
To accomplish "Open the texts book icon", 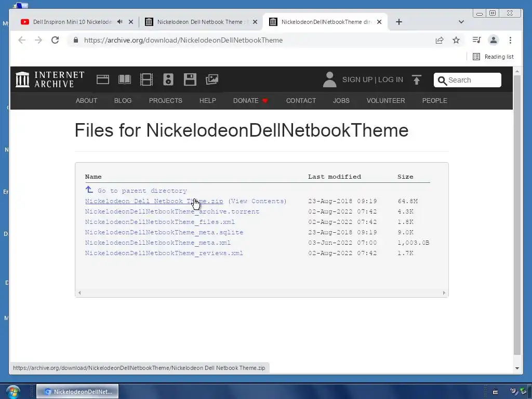I will pos(125,79).
